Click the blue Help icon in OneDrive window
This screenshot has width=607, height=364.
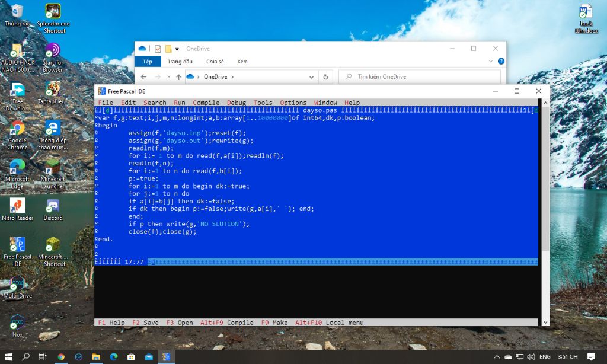point(501,61)
